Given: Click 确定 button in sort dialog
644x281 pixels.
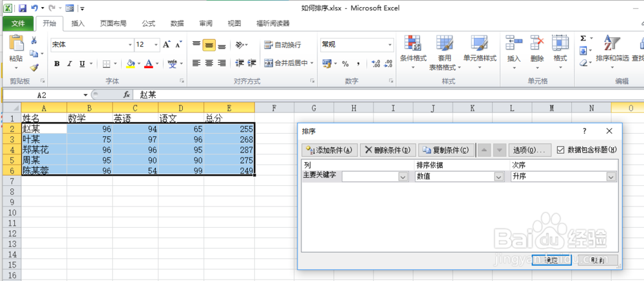Looking at the screenshot, I should pos(552,260).
